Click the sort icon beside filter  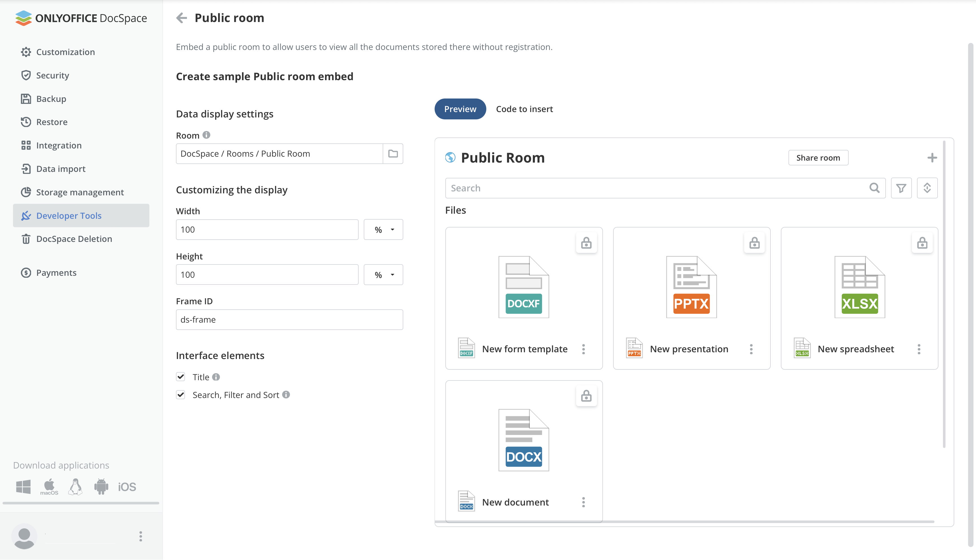[x=927, y=188]
